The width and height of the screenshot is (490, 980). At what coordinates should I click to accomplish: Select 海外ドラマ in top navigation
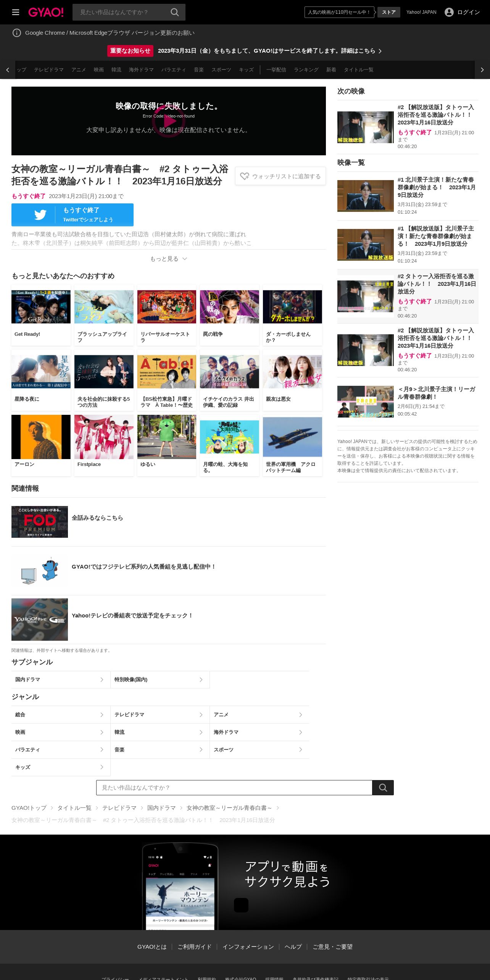[x=141, y=70]
